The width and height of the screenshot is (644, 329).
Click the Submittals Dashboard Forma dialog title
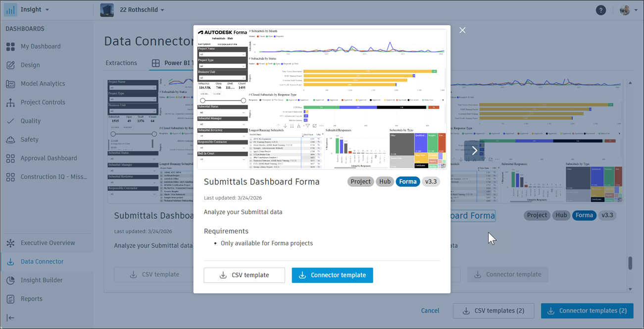point(262,182)
